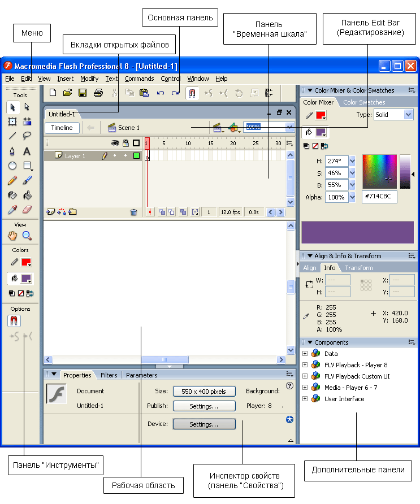Select the Ink Bottle tool
This screenshot has height=504, width=420.
click(12, 195)
